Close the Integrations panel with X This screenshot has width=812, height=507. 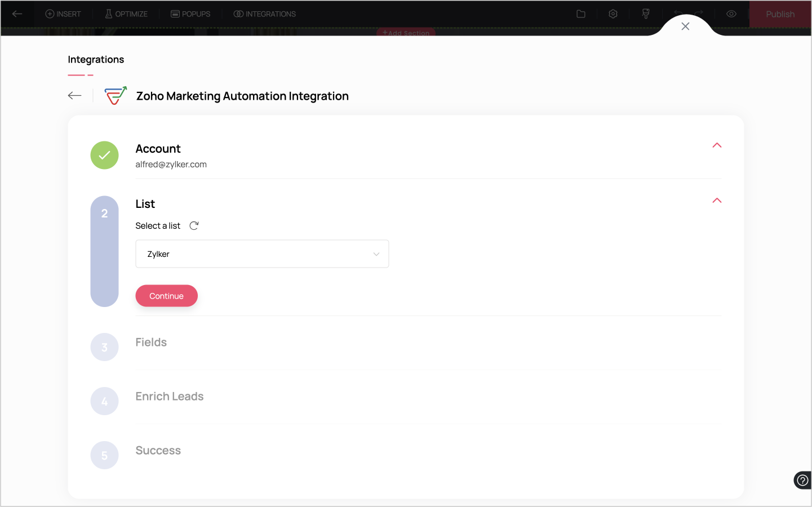coord(685,26)
